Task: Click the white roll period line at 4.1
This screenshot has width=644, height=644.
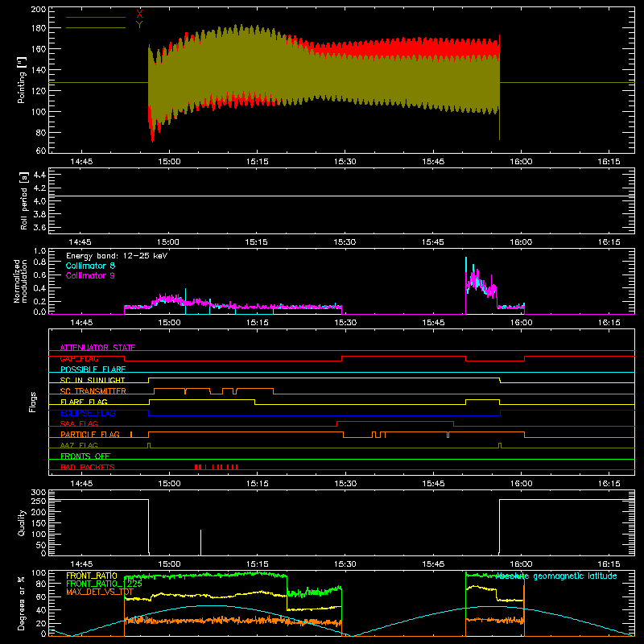Action: [341, 196]
